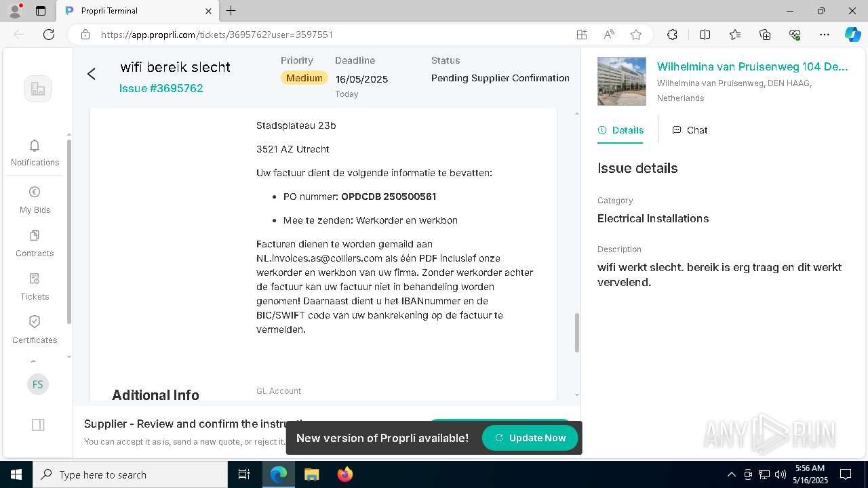
Task: Show hidden system tray icons
Action: tap(731, 474)
